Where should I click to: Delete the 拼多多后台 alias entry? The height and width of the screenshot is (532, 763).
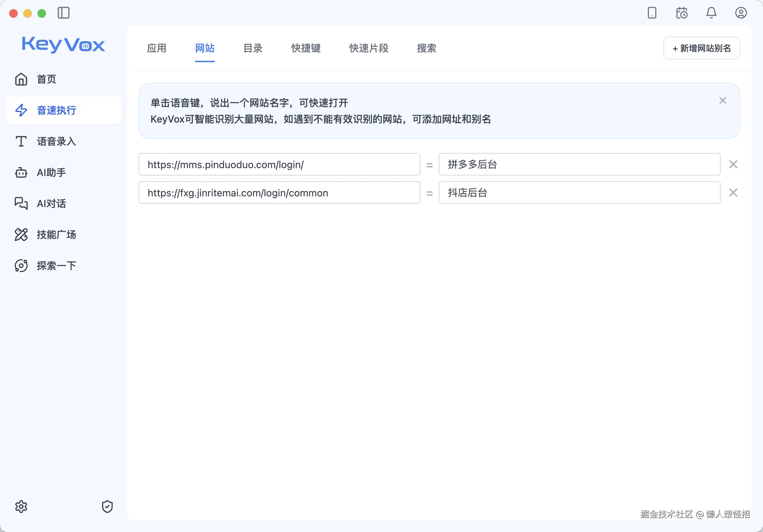pos(733,164)
